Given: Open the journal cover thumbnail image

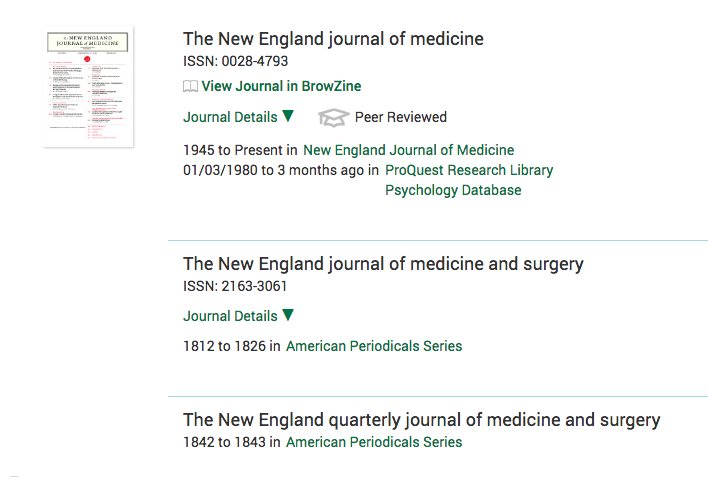Looking at the screenshot, I should [x=88, y=87].
